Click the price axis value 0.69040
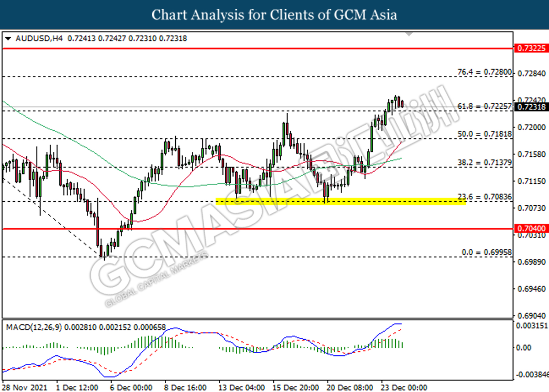This screenshot has width=549, height=392. point(531,316)
